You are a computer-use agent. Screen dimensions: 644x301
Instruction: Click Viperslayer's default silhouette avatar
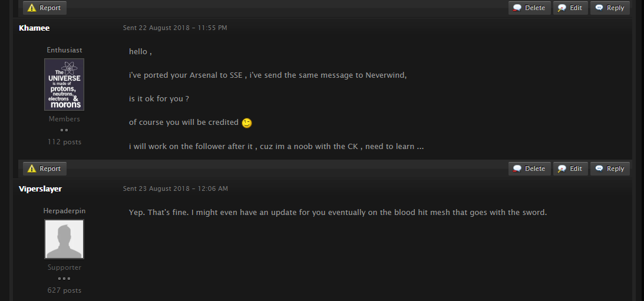pos(64,239)
